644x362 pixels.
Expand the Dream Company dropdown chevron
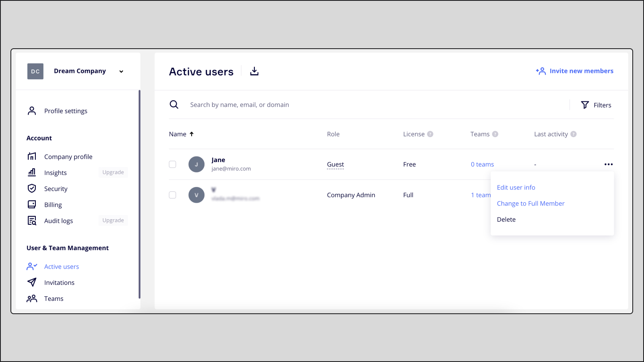point(121,72)
